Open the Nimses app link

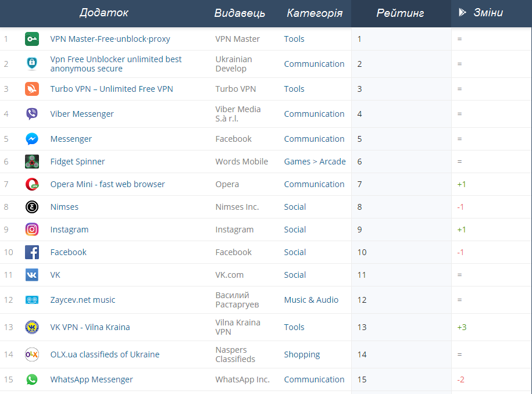[x=64, y=207]
